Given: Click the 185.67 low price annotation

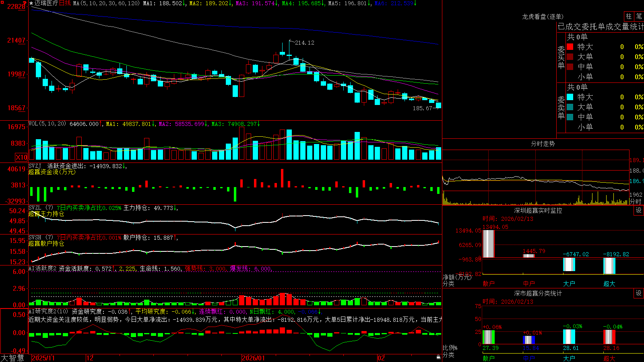Looking at the screenshot, I should 422,108.
